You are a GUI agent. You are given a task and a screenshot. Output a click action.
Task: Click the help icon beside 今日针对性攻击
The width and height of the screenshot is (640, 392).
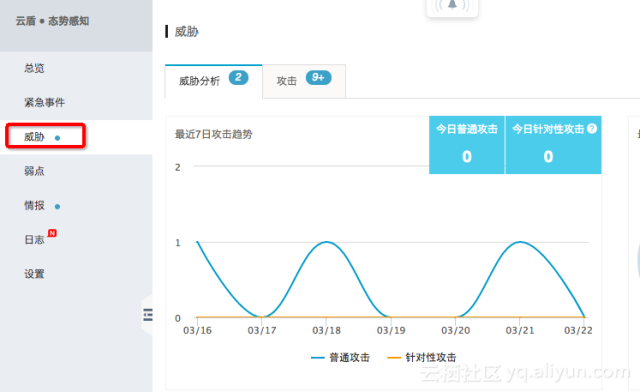click(x=592, y=129)
